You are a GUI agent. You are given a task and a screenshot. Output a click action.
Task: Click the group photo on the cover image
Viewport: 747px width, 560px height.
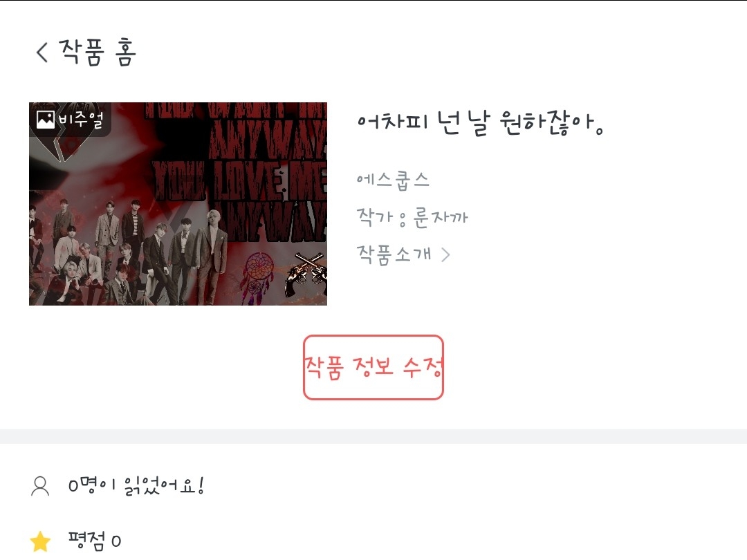click(129, 252)
